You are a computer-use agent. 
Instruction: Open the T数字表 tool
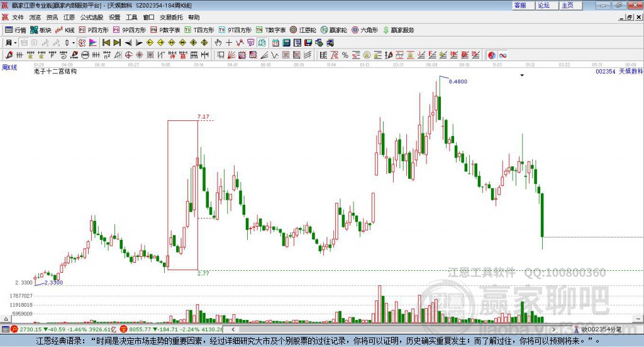tap(270, 30)
